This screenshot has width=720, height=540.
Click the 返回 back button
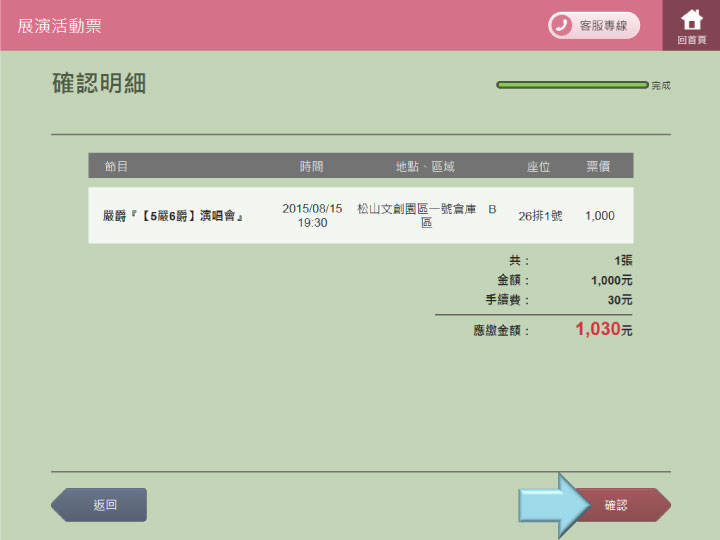coord(99,505)
